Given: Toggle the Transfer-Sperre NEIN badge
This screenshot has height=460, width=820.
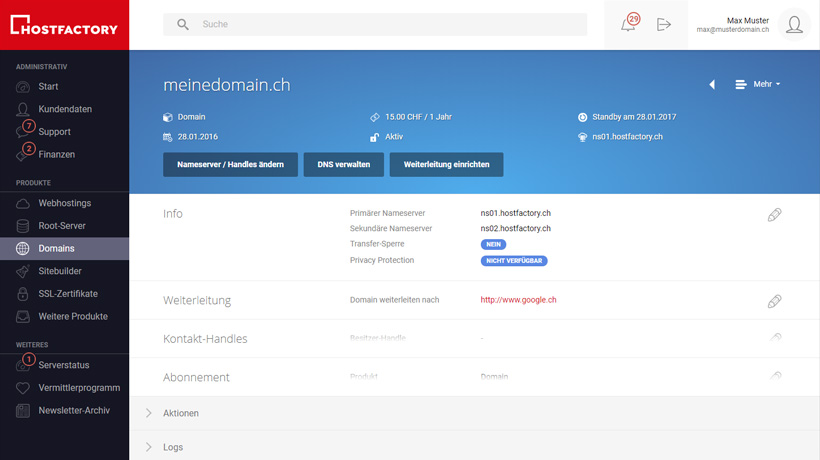Looking at the screenshot, I should [493, 244].
